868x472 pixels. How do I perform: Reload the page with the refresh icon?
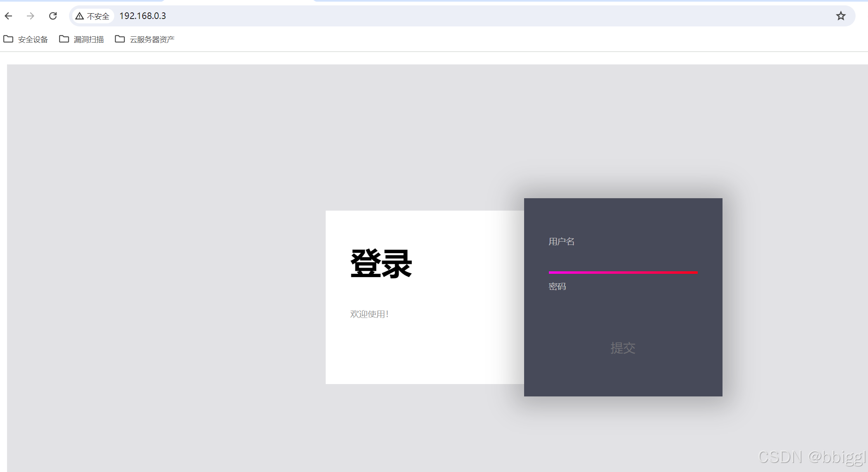[53, 16]
